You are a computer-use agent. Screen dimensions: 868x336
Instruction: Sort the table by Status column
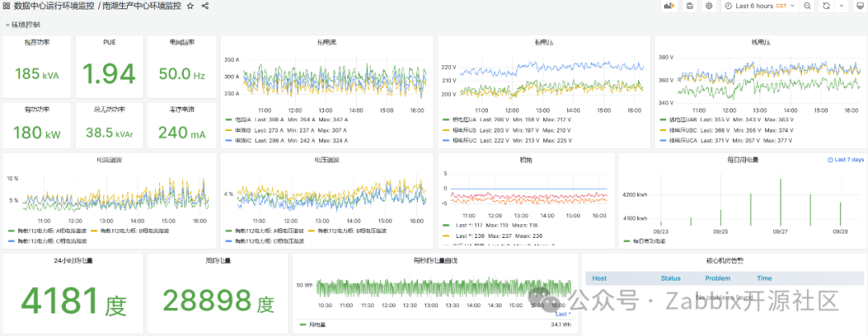670,278
